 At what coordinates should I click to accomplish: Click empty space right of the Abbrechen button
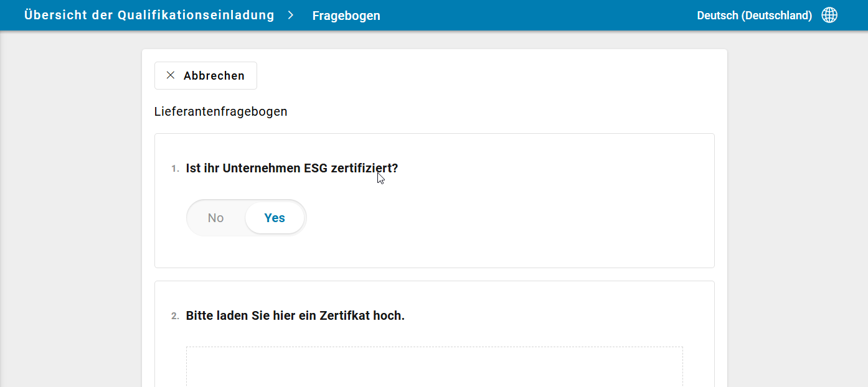(486, 75)
